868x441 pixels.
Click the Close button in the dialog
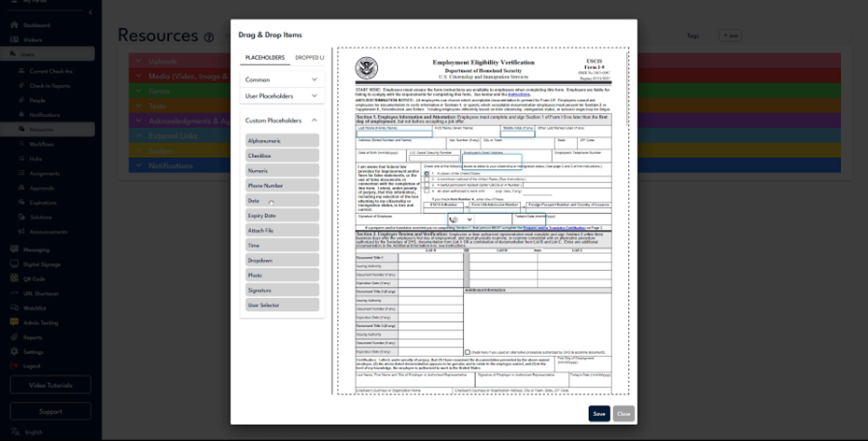pos(623,413)
